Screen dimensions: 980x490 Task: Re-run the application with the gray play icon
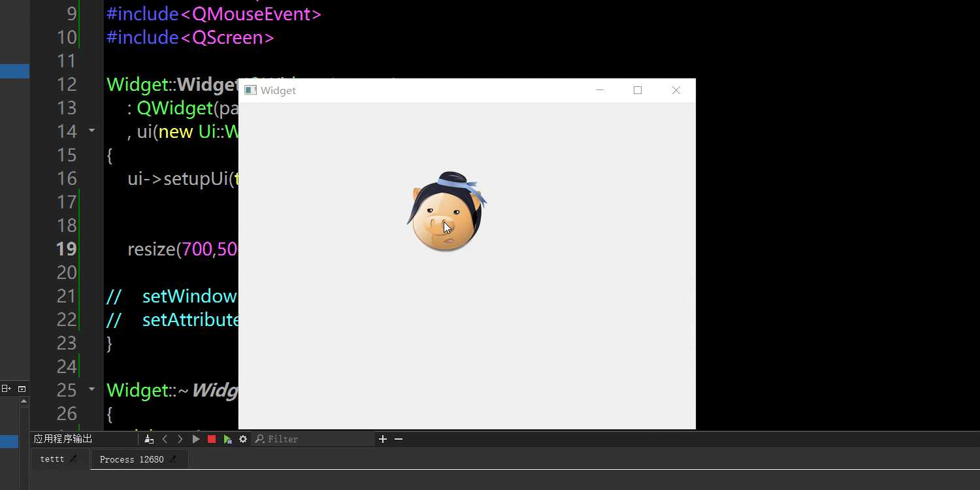click(x=196, y=439)
